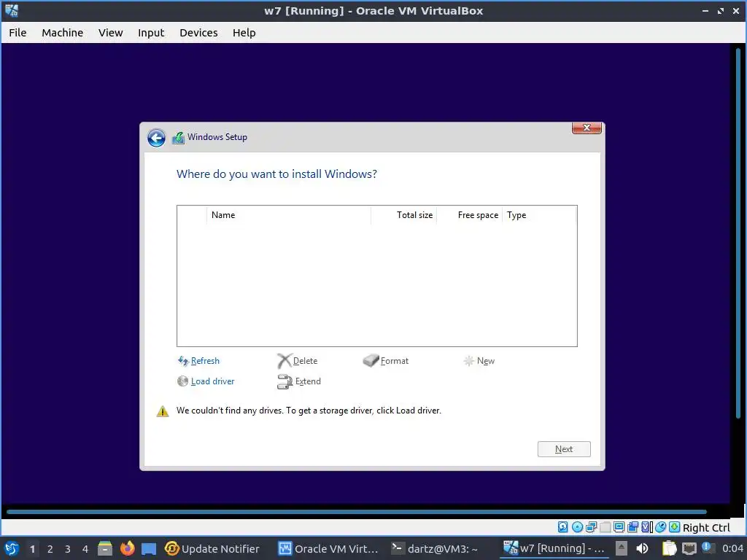Click the hard disk activity status icon

pyautogui.click(x=562, y=527)
